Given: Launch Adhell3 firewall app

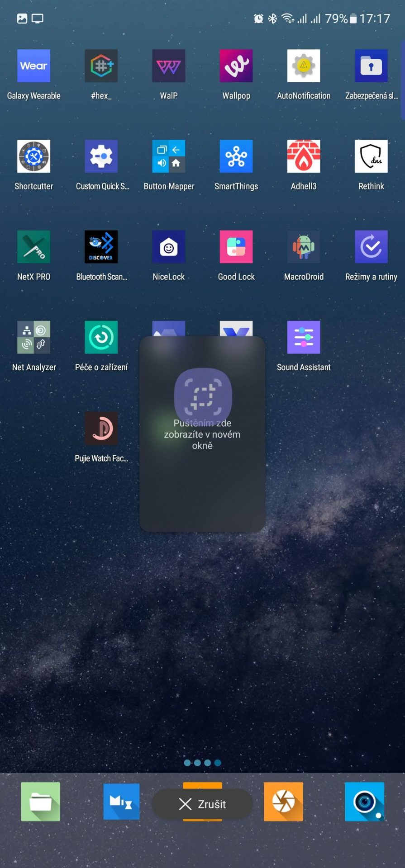Looking at the screenshot, I should (304, 156).
